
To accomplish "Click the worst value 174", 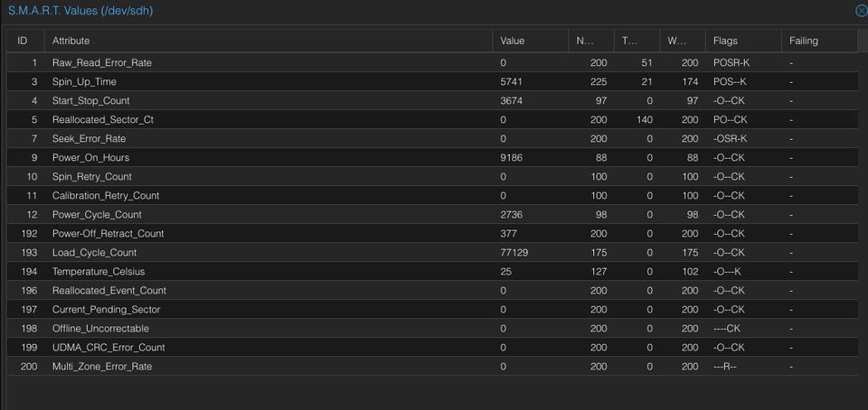I will (x=690, y=82).
